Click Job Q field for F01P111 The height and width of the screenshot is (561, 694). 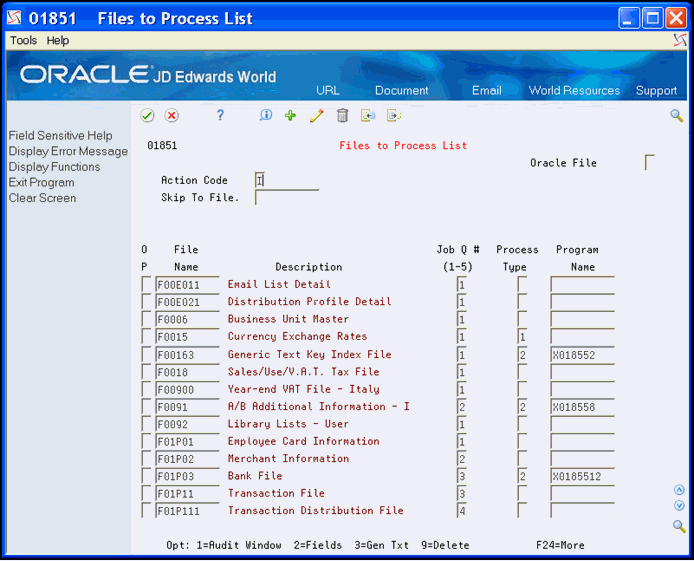tap(462, 510)
